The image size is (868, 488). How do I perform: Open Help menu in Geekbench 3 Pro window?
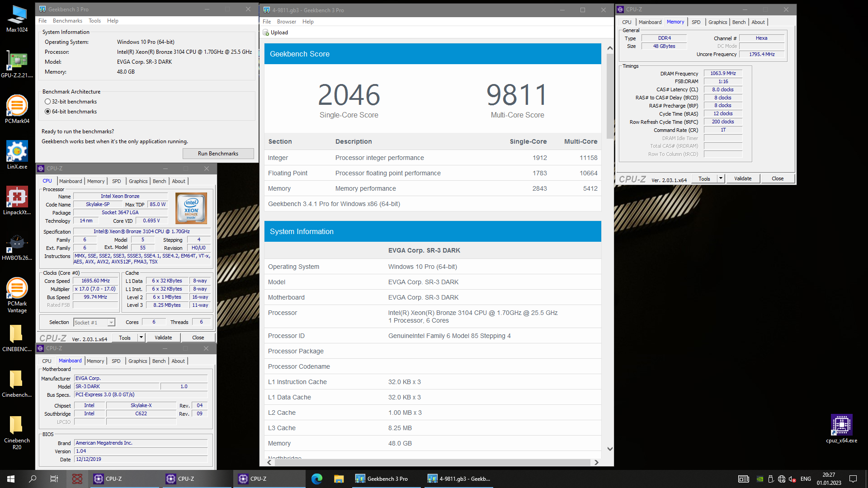[113, 21]
